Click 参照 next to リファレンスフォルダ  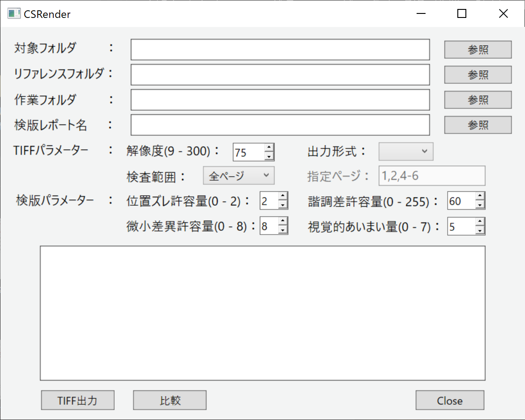[478, 74]
